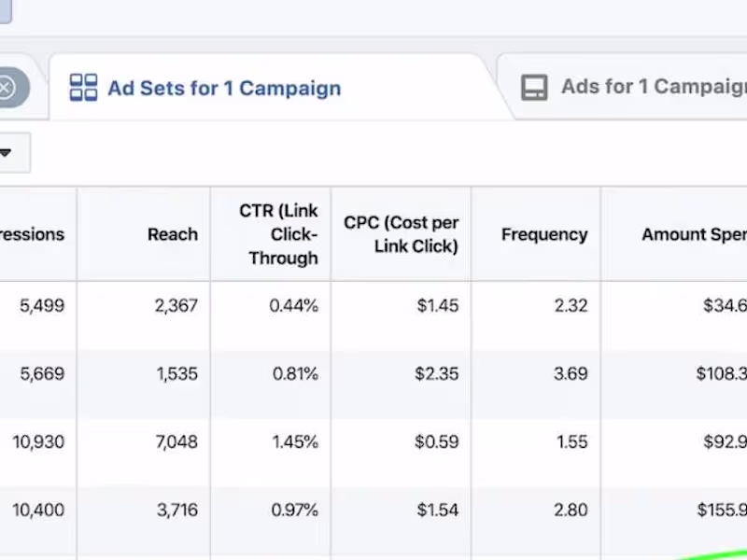
Task: Select the $2.35 CPC cell
Action: coord(437,373)
